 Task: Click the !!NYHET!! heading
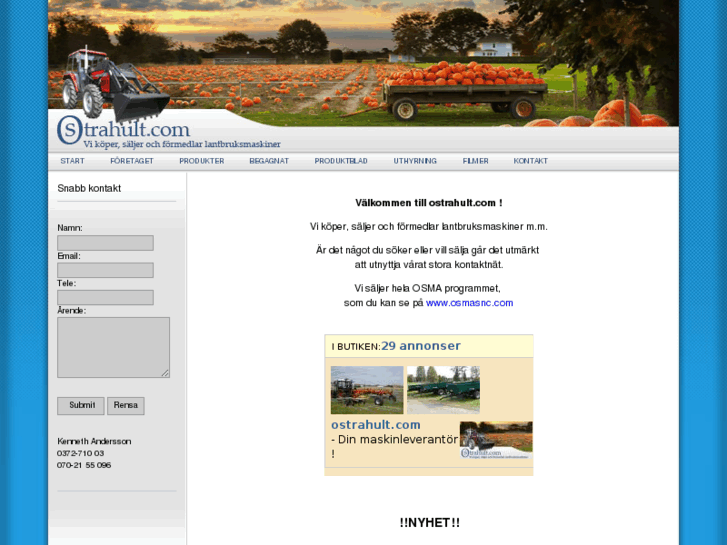tap(430, 523)
